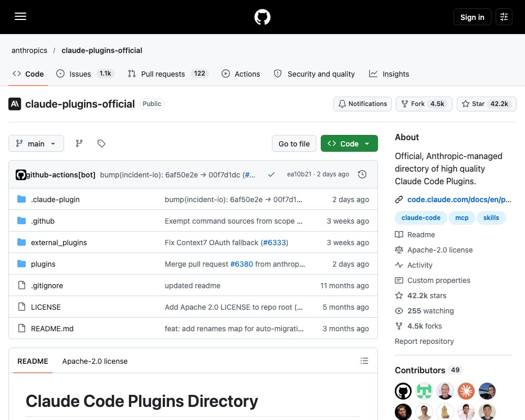Image resolution: width=525 pixels, height=420 pixels.
Task: Click the Notifications bell button
Action: point(362,104)
